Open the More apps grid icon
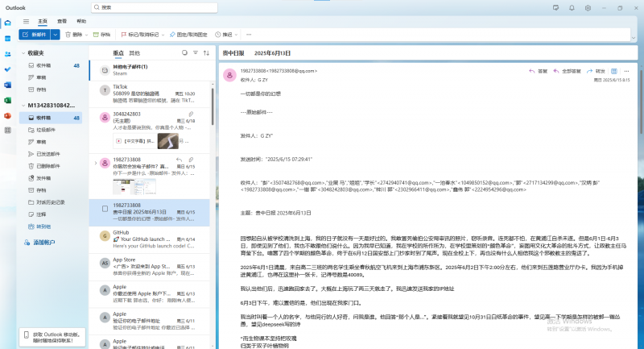 7,131
